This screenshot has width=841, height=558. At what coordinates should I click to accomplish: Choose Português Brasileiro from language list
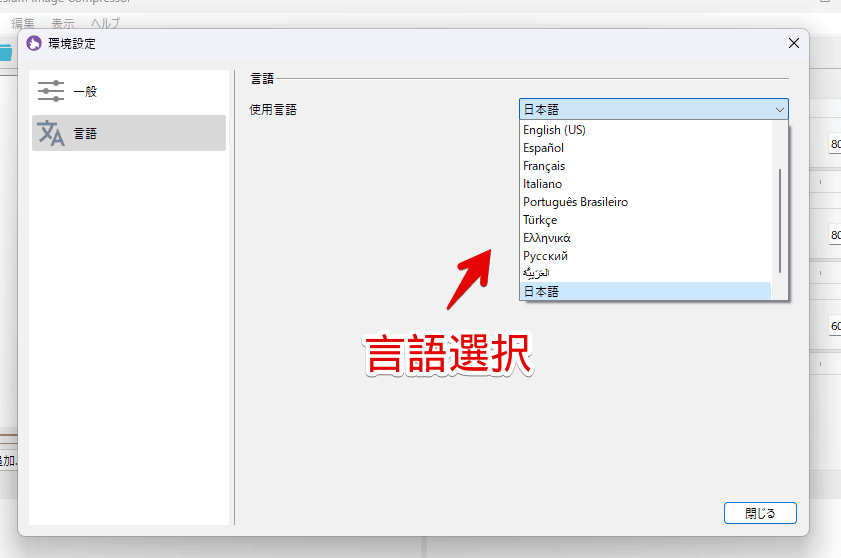coord(645,202)
